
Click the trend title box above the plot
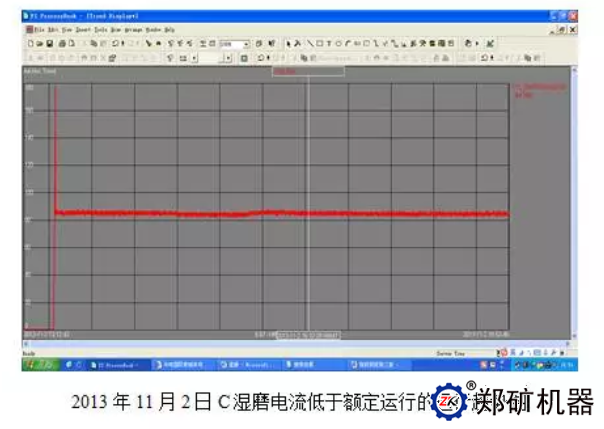coord(308,71)
